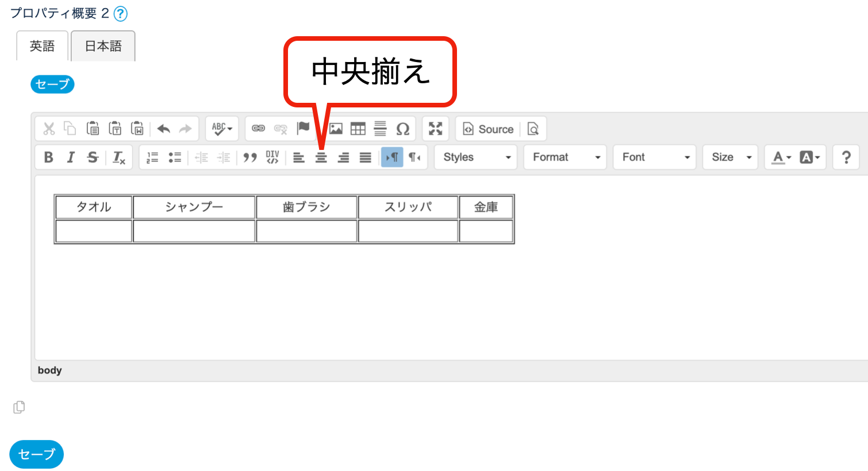Toggle Bold formatting
The image size is (868, 471).
49,157
